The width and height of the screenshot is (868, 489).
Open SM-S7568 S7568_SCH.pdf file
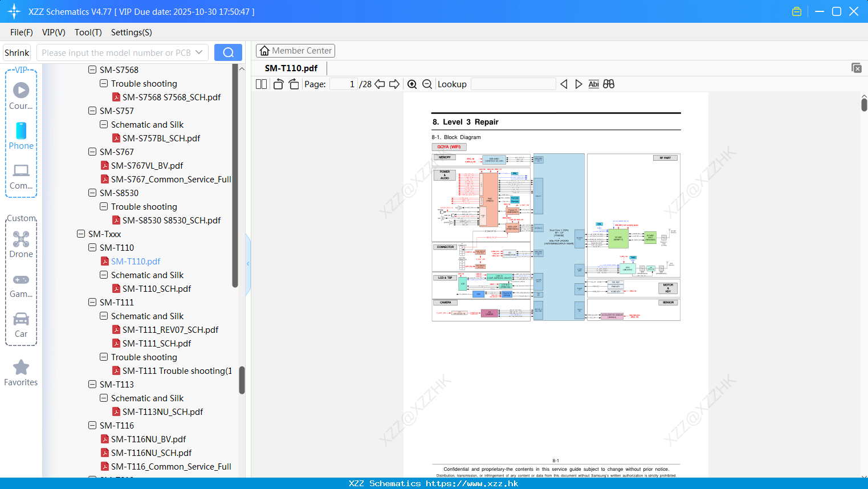(x=172, y=97)
